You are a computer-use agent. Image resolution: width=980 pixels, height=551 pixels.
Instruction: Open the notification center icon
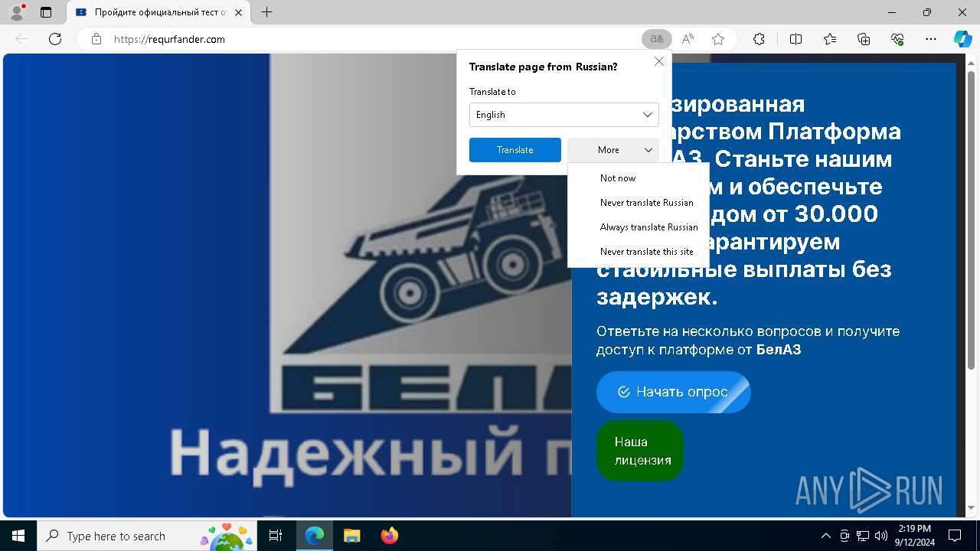(955, 536)
